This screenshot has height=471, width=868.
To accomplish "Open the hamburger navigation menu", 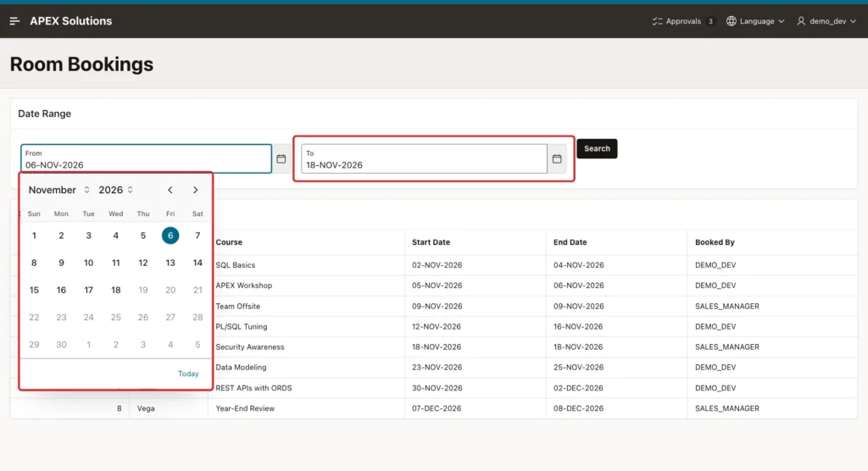I will (x=15, y=21).
